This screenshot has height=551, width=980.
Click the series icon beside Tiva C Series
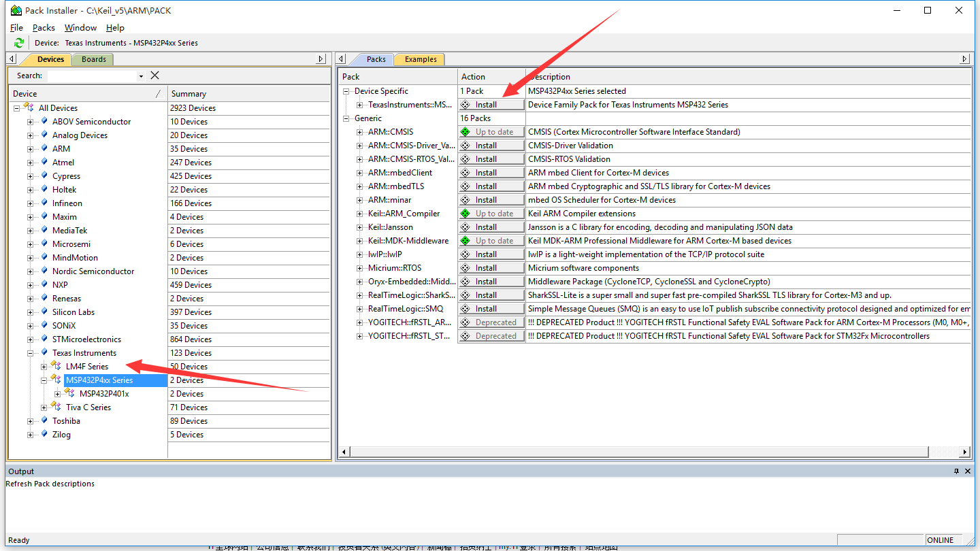click(56, 407)
